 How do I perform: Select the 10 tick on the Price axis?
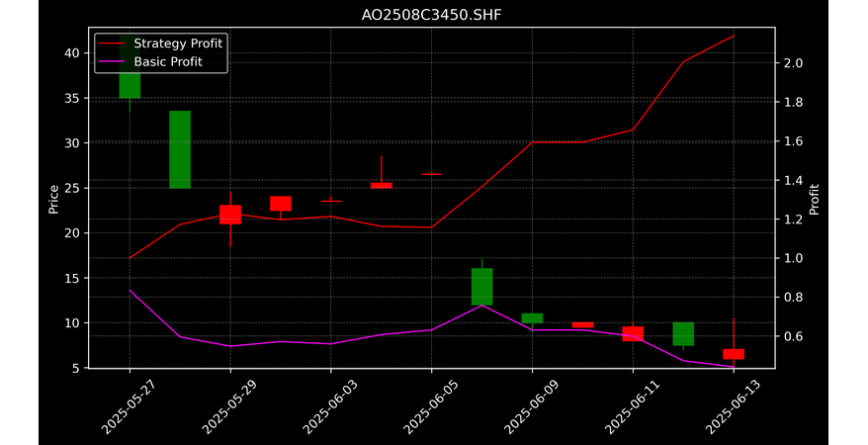72,322
